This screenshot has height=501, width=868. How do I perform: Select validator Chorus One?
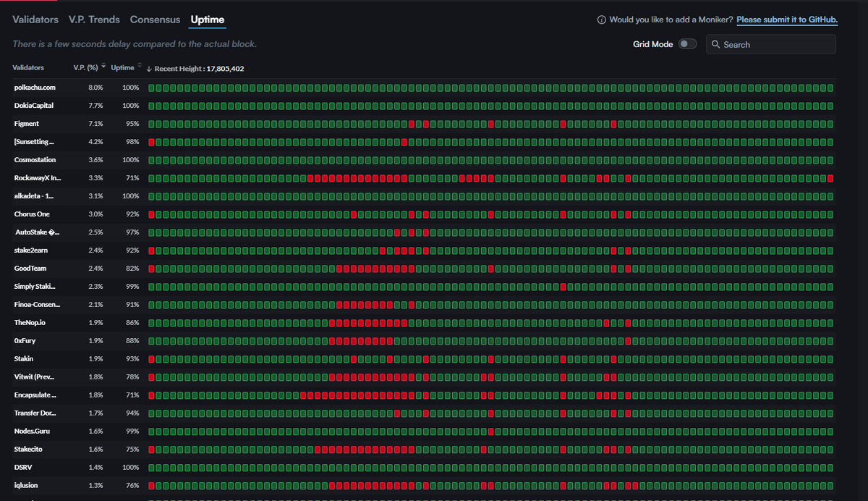click(32, 214)
